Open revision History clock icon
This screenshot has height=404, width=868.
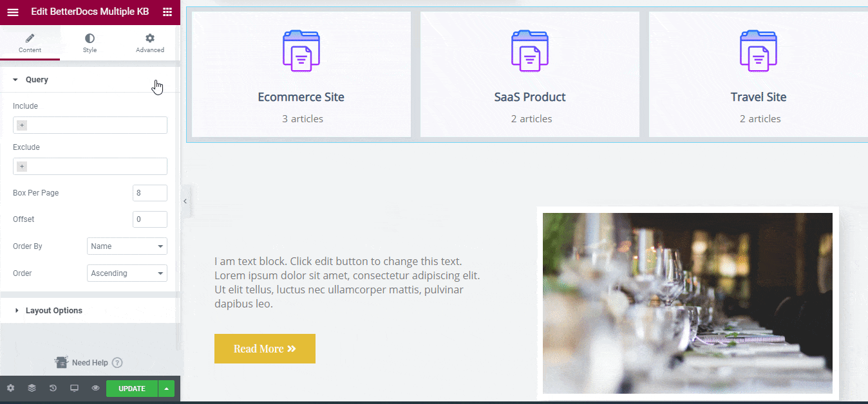click(53, 389)
